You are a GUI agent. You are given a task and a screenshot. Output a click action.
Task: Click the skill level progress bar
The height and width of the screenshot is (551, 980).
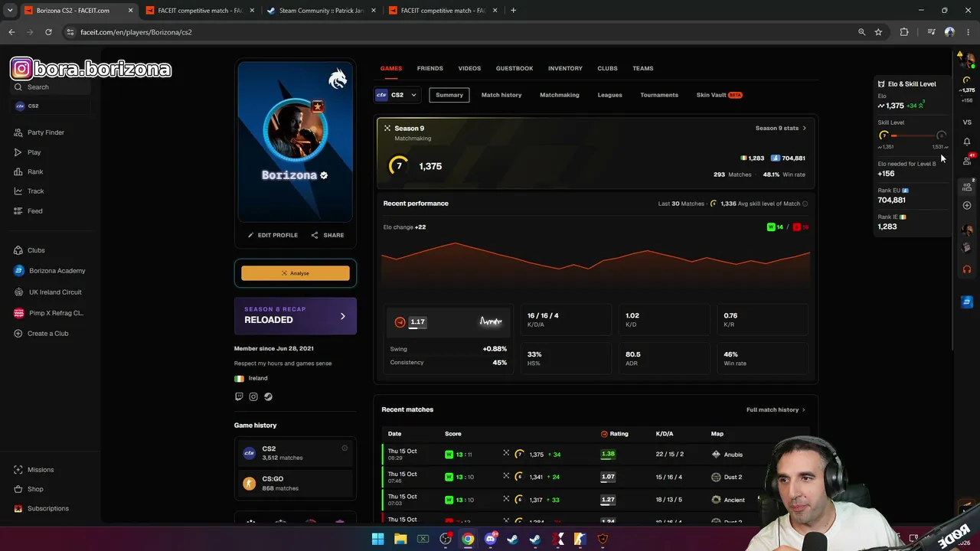pos(913,135)
